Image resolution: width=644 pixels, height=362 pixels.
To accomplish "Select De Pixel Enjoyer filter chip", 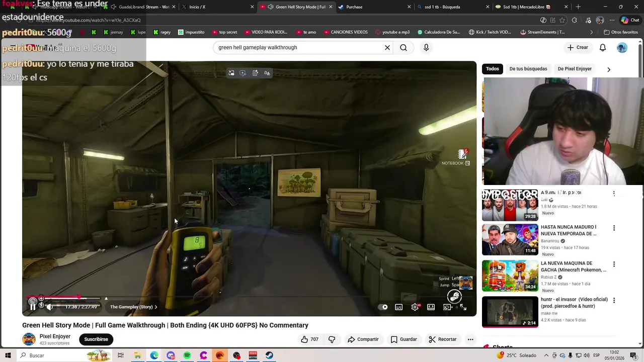I will pos(575,69).
